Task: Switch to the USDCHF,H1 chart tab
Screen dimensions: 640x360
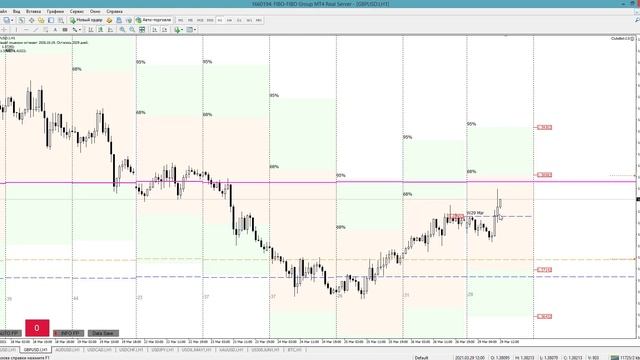Action: [131, 350]
